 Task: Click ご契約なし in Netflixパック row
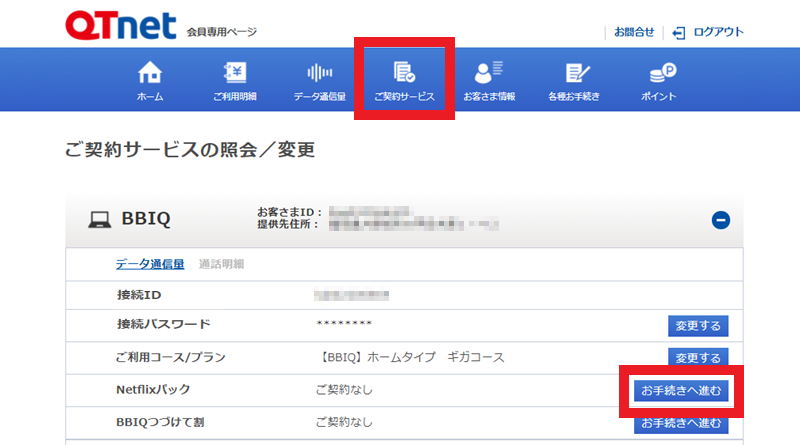pyautogui.click(x=344, y=390)
